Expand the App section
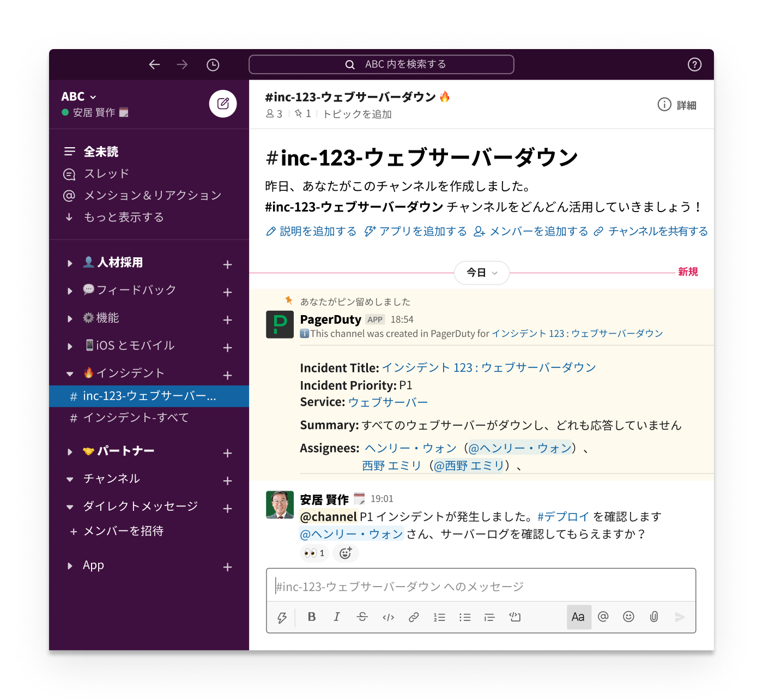Viewport: 763px width, 700px height. tap(70, 566)
